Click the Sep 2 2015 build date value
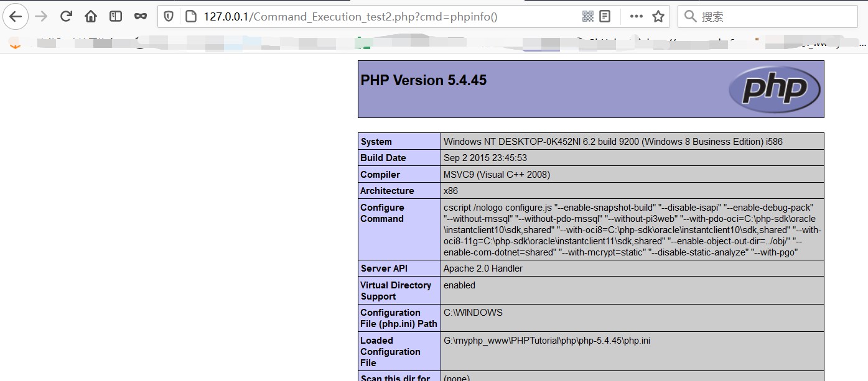The height and width of the screenshot is (381, 868). (485, 158)
